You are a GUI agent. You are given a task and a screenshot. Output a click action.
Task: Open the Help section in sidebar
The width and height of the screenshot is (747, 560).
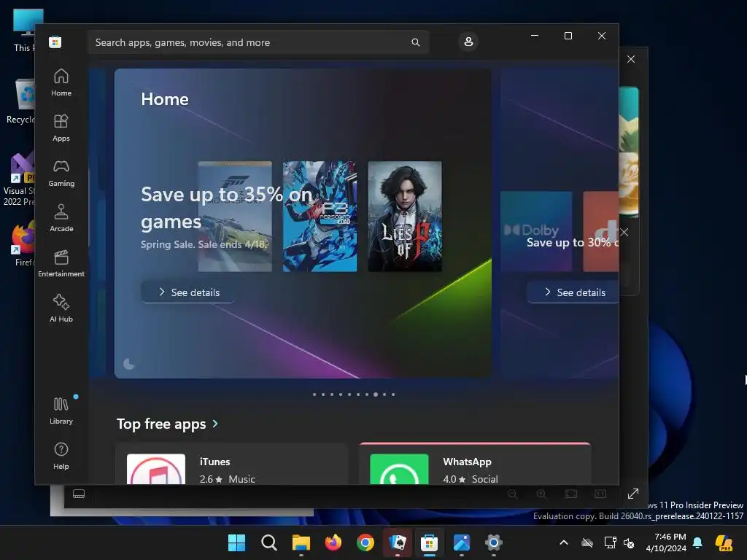click(x=61, y=456)
